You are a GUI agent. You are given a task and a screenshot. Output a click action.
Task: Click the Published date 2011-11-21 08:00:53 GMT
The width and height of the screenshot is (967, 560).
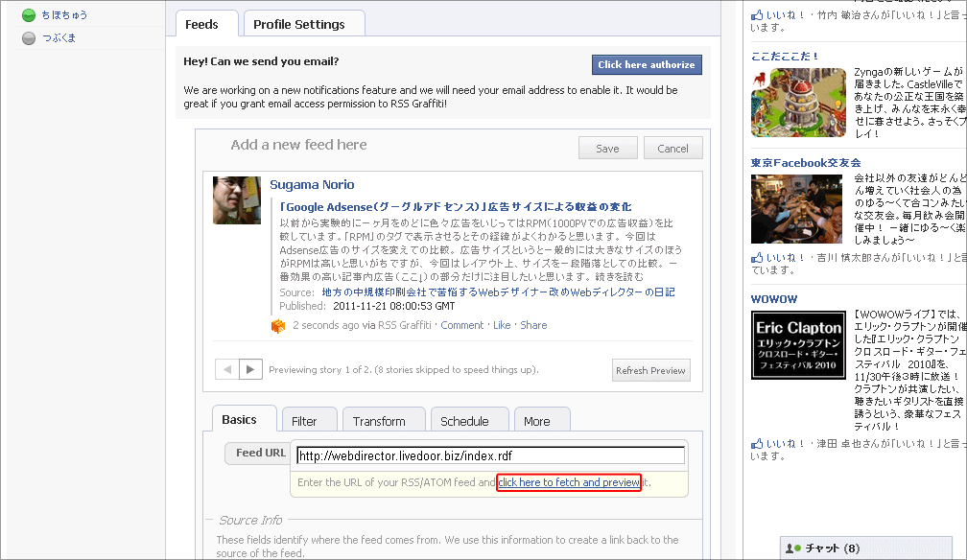click(394, 306)
